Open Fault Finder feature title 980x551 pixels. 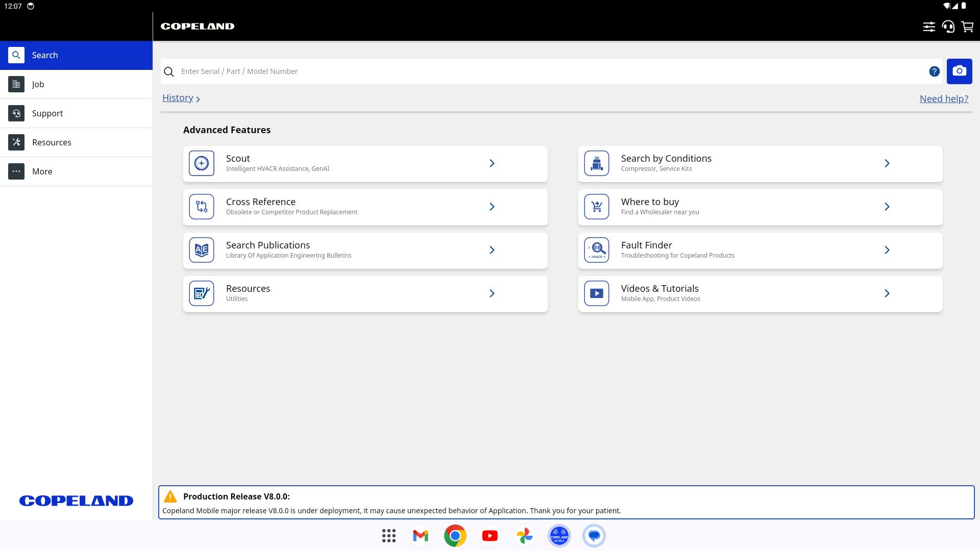(x=646, y=245)
